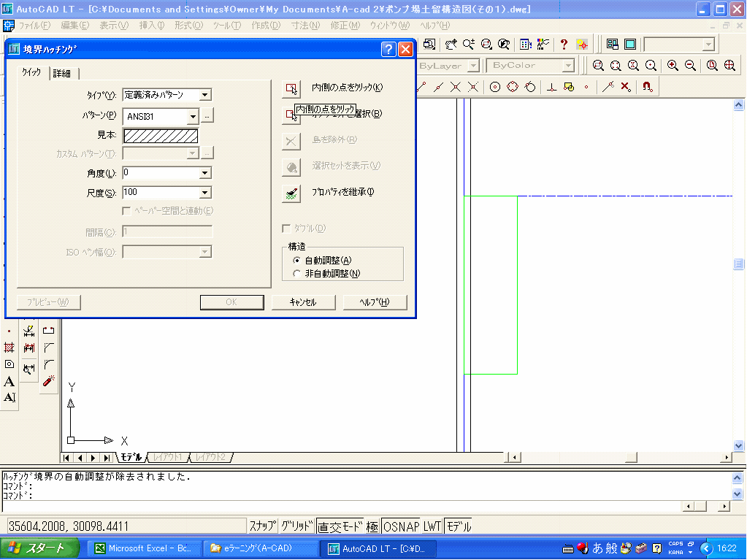747x560 pixels.
Task: Click the snap to perpendicular icon
Action: [551, 87]
